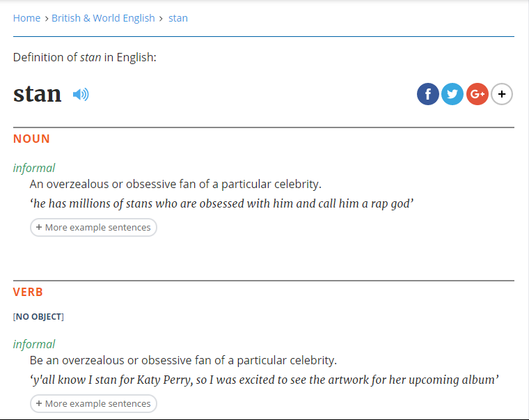Click the informal label under VERB
The width and height of the screenshot is (529, 420).
(x=34, y=344)
